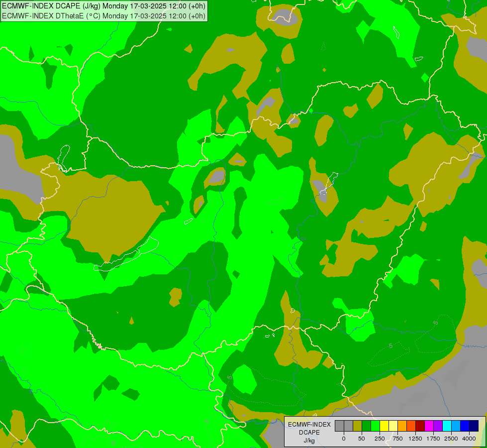
Task: Click the legend tick value '1250'
Action: click(415, 439)
